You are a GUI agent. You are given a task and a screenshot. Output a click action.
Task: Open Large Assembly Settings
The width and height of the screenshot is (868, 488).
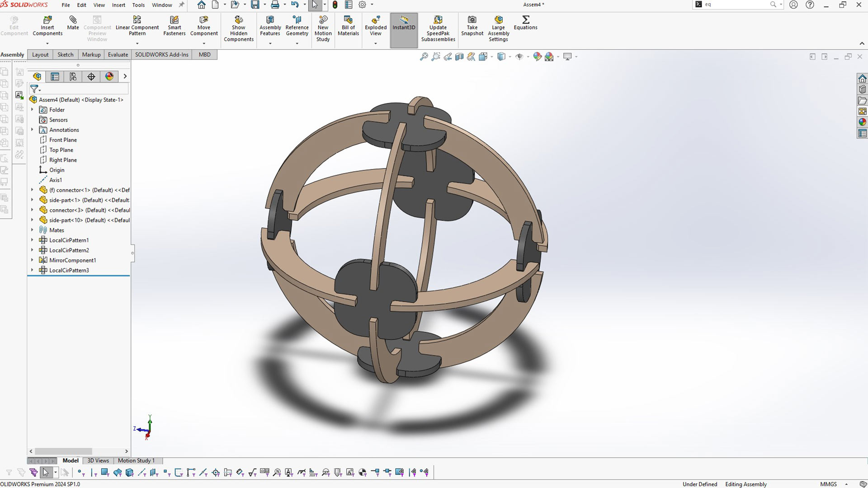coord(498,29)
